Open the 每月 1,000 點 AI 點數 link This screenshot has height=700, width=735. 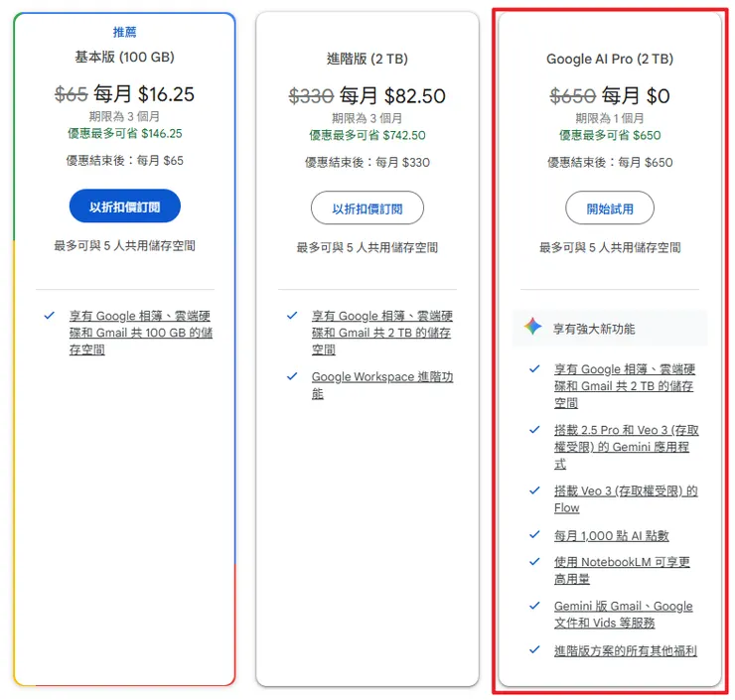click(x=611, y=535)
